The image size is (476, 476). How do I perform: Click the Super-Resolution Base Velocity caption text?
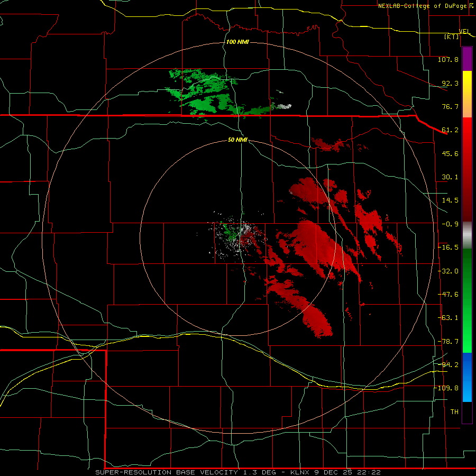coord(238,472)
